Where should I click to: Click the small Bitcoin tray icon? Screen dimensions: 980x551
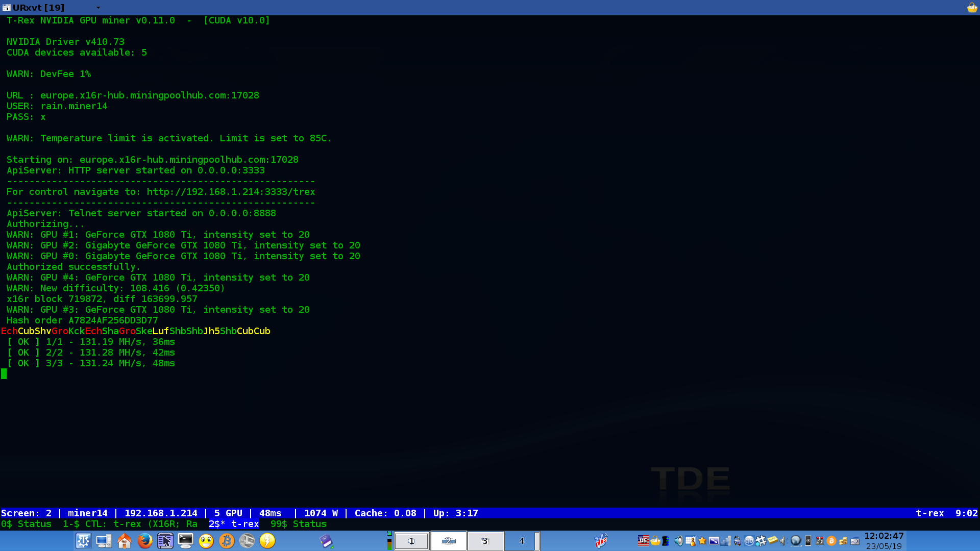831,541
